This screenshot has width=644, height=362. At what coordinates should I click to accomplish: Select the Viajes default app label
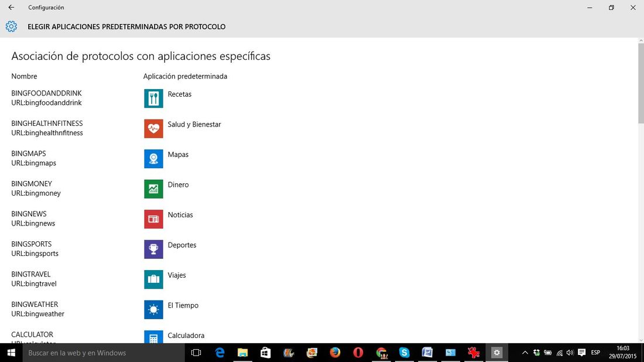point(177,275)
